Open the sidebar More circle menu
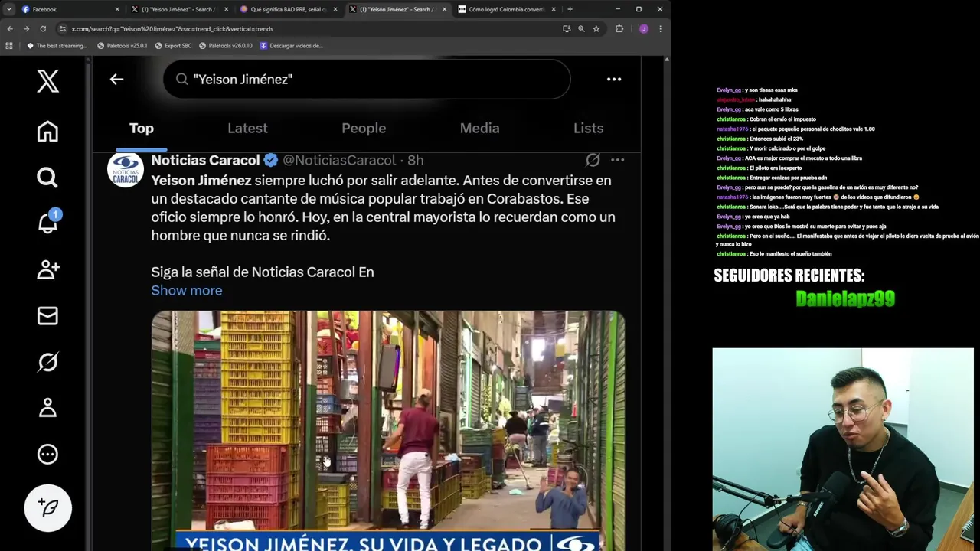This screenshot has height=551, width=980. point(47,454)
